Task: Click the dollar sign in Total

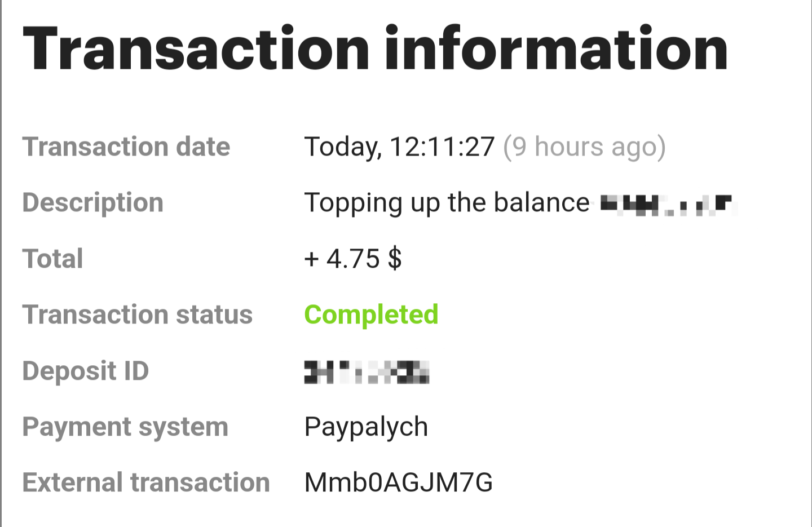Action: coord(395,259)
